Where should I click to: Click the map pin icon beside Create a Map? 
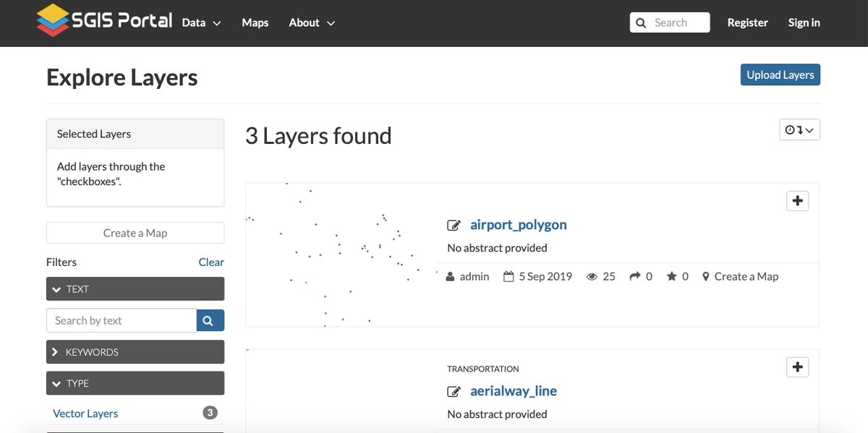point(706,277)
